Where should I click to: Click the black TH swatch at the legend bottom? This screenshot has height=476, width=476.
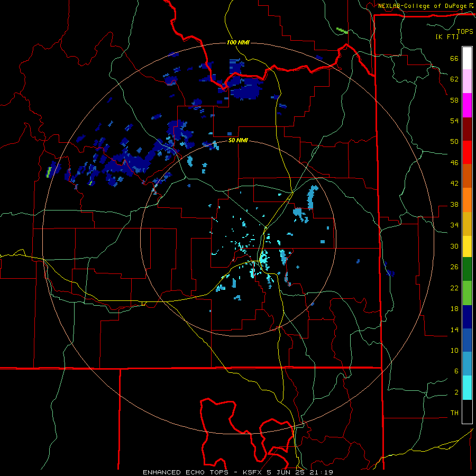[x=467, y=411]
